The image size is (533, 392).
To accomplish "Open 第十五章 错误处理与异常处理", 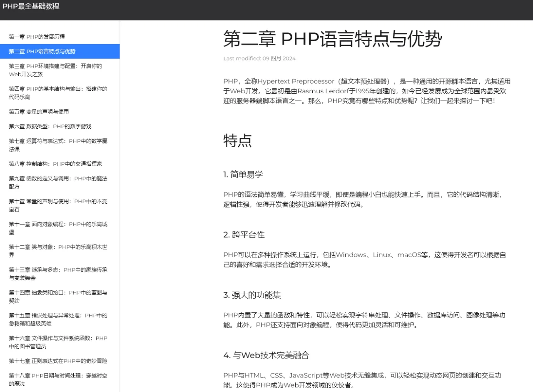I will pos(57,320).
